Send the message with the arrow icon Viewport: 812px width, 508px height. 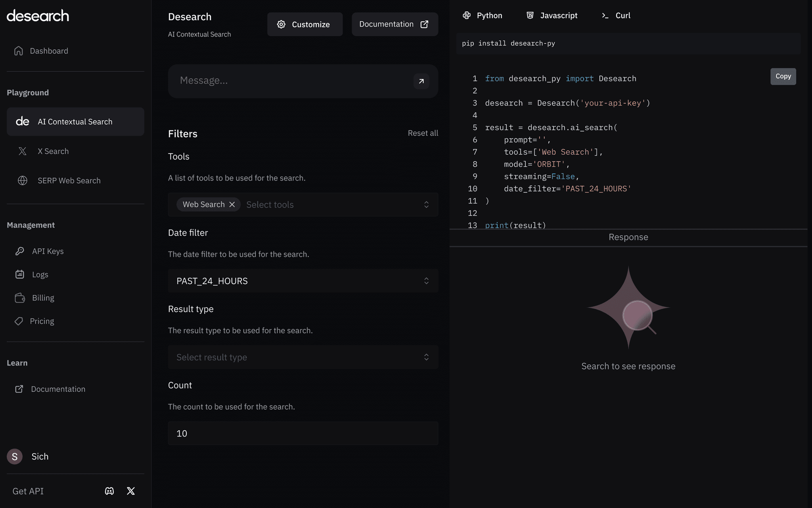421,81
